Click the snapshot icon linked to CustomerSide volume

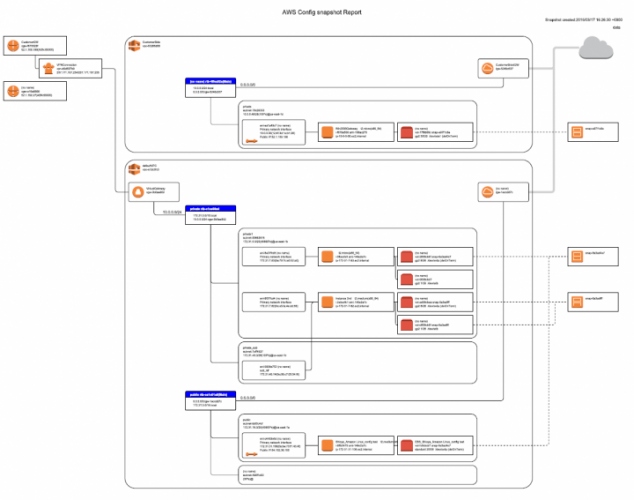click(x=577, y=132)
